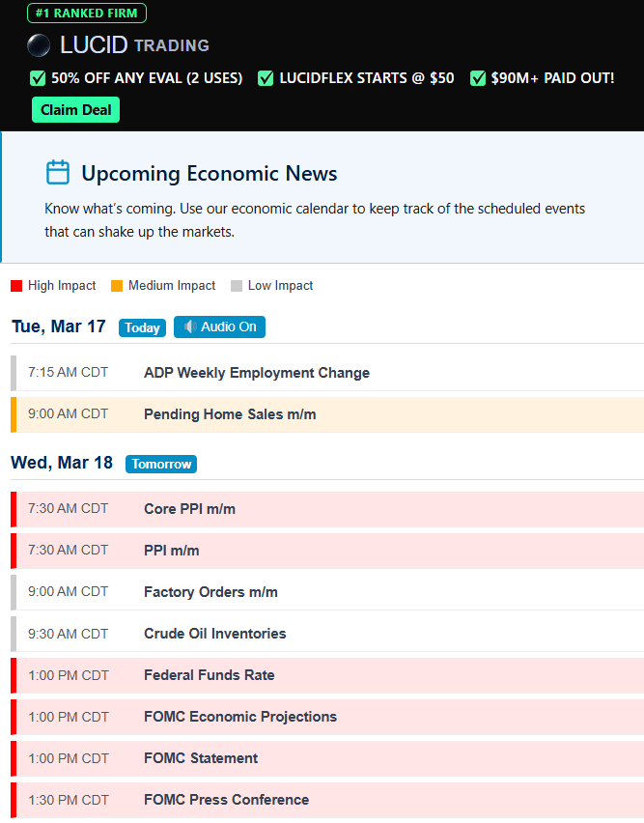Click the green checkmark before 50% OFF ANY EVAL

pyautogui.click(x=38, y=79)
